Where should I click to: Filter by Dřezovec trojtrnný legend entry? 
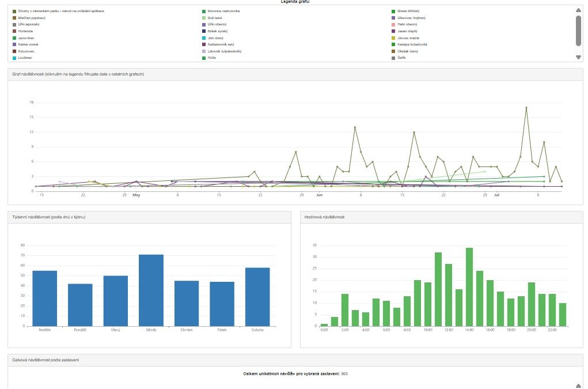[408, 18]
